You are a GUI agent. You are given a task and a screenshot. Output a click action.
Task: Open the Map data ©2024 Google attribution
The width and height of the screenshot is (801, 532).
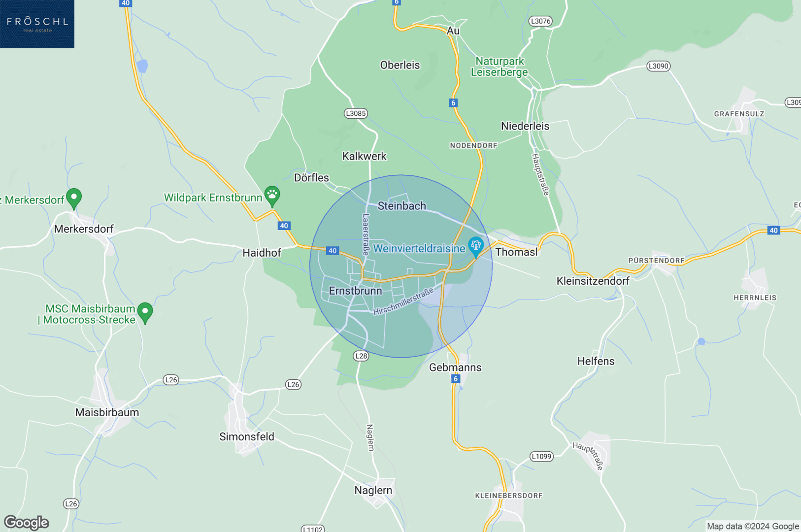(x=753, y=526)
